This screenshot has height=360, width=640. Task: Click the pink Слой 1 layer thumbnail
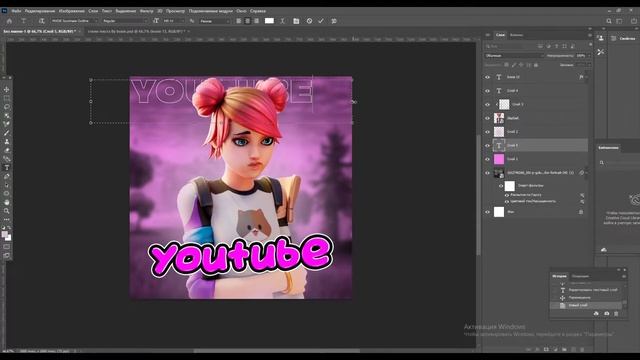click(499, 159)
